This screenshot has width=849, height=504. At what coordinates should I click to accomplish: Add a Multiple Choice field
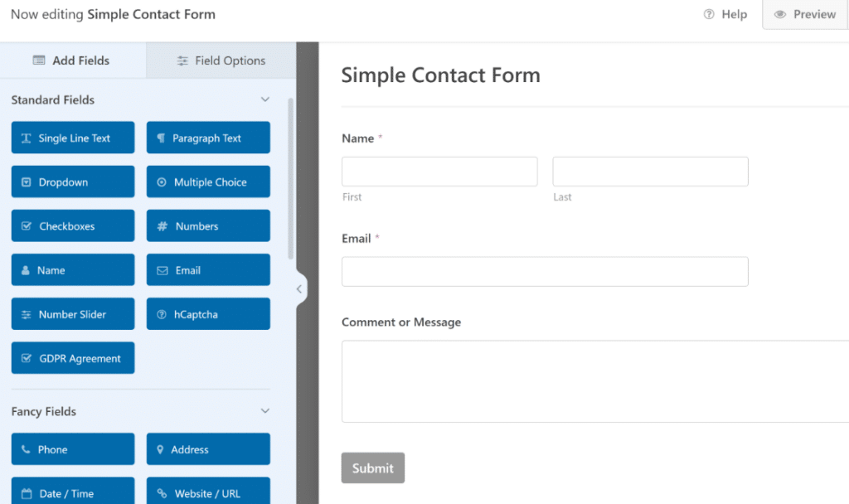point(207,182)
